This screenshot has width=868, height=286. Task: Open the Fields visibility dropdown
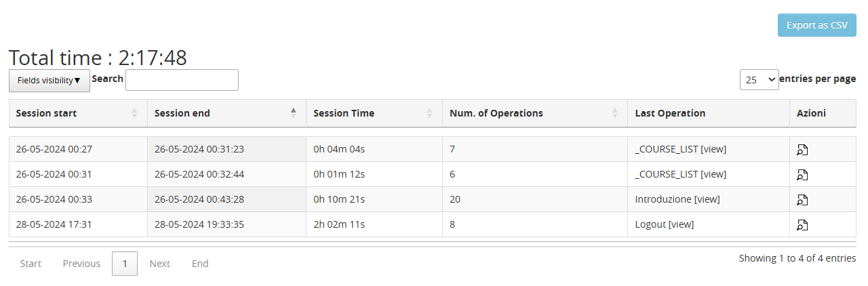[49, 80]
